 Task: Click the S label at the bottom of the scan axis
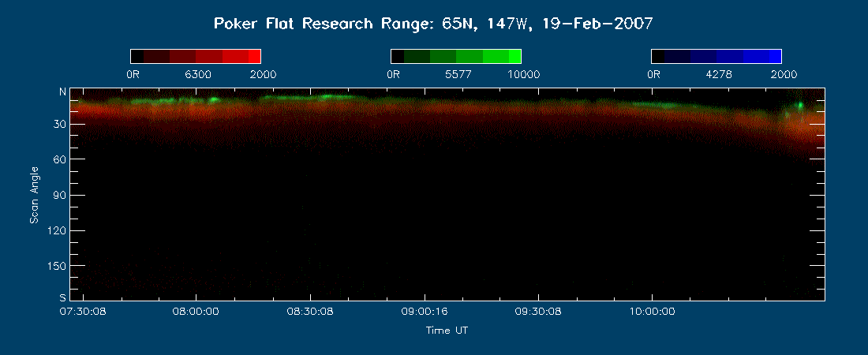pyautogui.click(x=63, y=297)
